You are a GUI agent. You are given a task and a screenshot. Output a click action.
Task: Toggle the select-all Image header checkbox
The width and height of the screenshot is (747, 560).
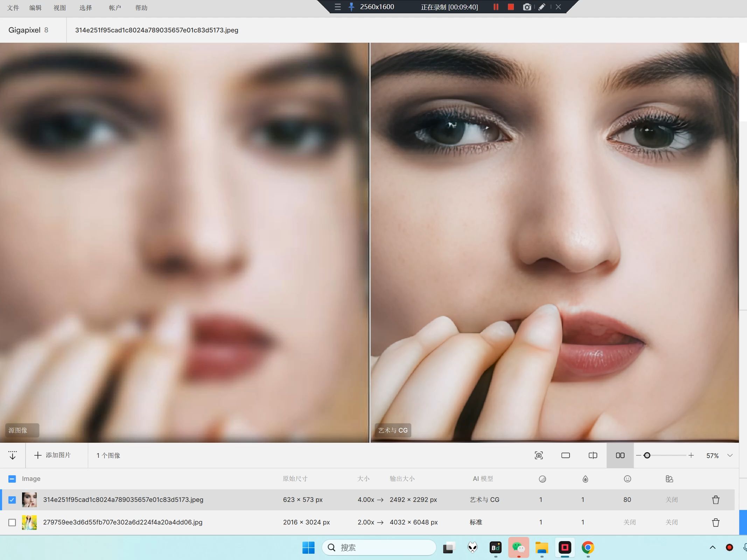tap(12, 479)
